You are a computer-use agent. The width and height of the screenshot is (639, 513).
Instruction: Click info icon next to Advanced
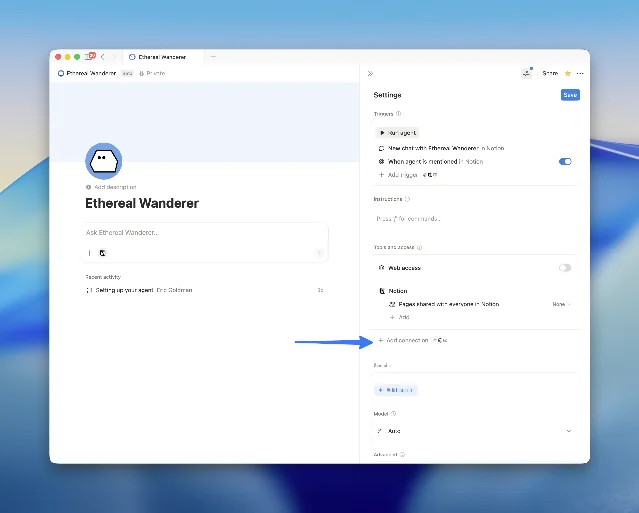pyautogui.click(x=402, y=454)
